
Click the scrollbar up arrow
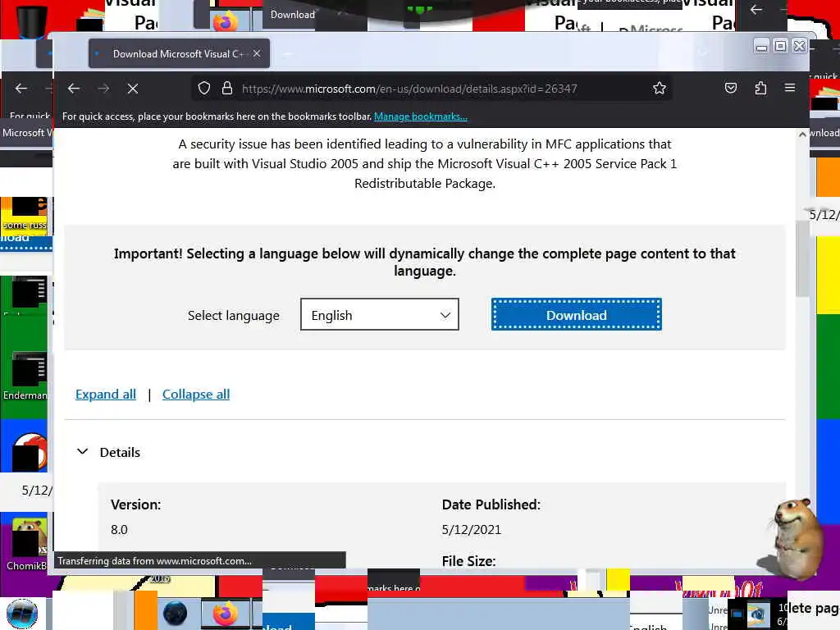[802, 135]
